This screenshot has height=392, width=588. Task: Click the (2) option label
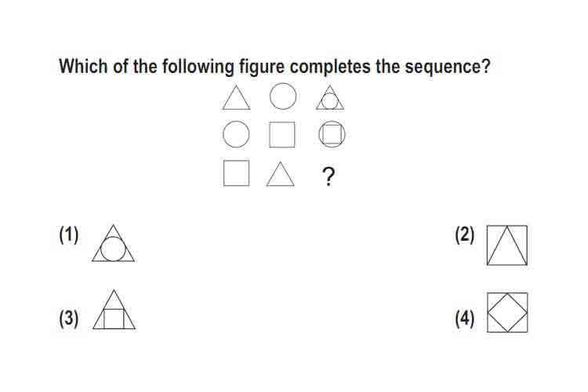(x=465, y=235)
